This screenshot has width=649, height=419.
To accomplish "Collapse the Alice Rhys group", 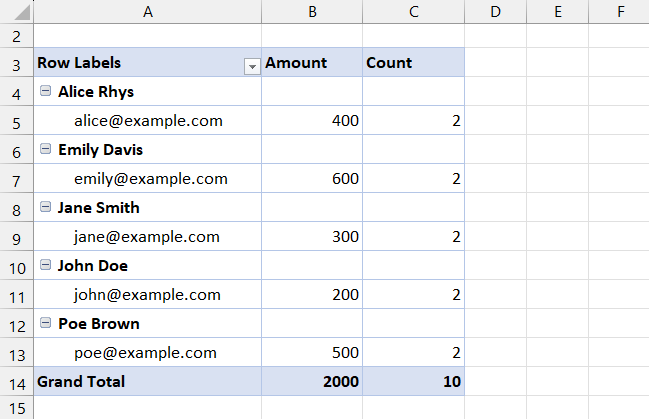I will point(45,91).
